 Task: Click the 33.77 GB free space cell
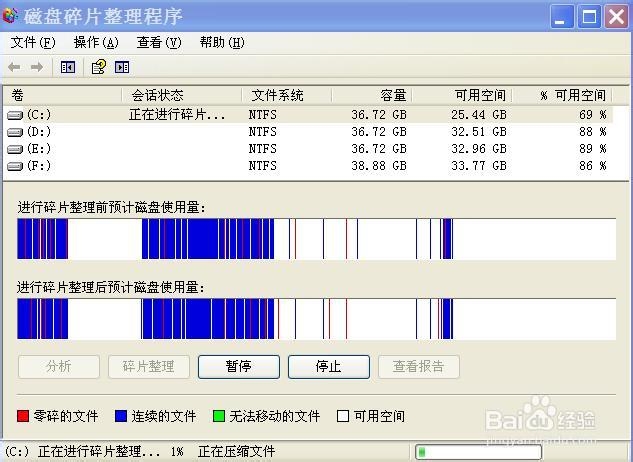coord(479,166)
